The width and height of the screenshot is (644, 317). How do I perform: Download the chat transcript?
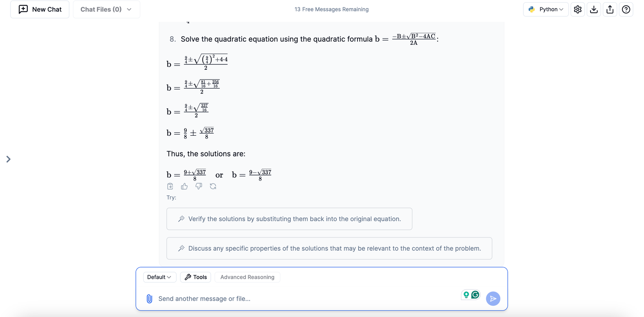[x=594, y=9]
